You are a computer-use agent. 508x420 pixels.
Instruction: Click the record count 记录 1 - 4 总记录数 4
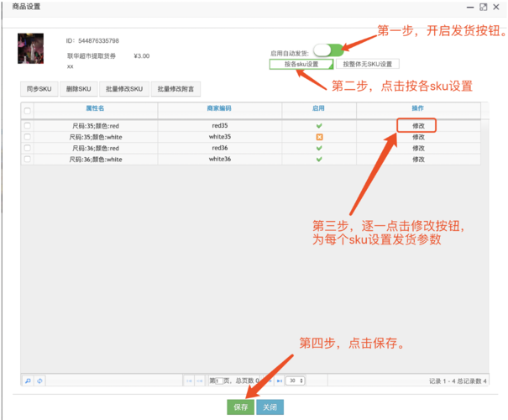pos(458,381)
